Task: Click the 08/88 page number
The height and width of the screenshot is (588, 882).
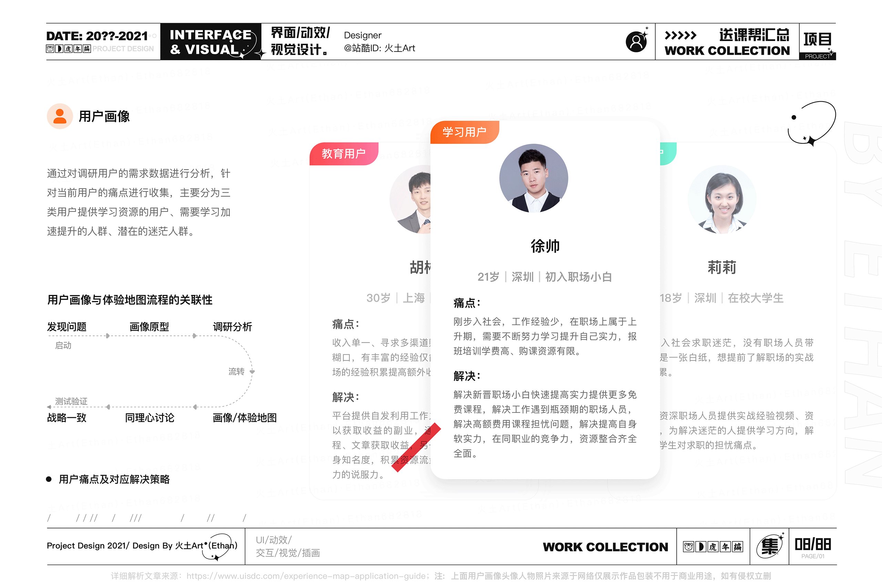Action: [x=813, y=544]
